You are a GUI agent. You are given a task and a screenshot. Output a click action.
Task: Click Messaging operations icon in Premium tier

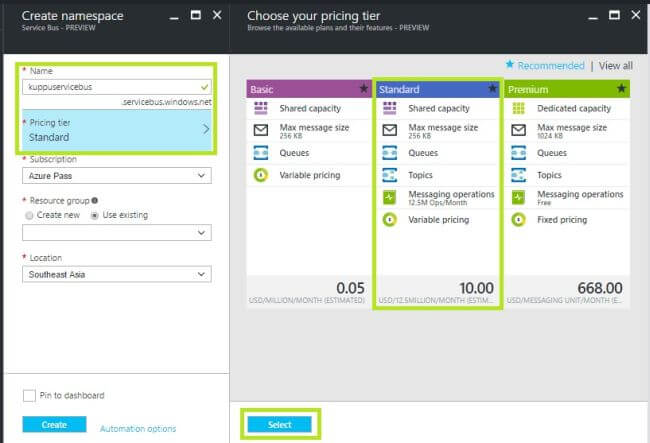click(x=519, y=198)
